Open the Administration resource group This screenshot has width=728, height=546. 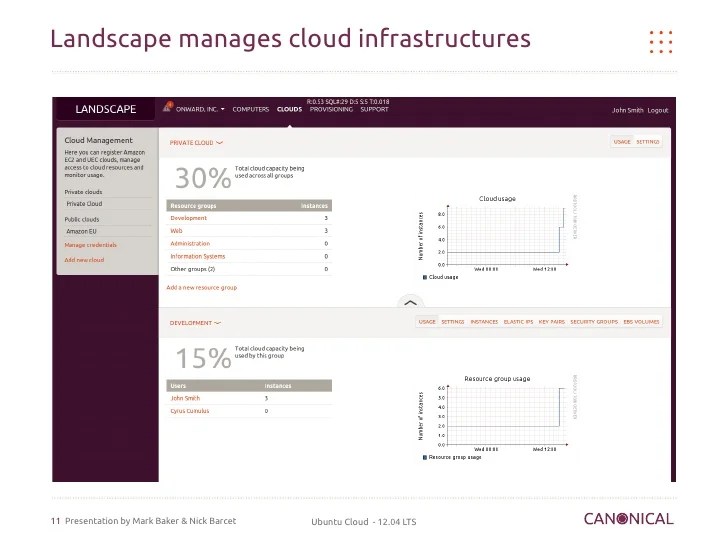tap(190, 244)
